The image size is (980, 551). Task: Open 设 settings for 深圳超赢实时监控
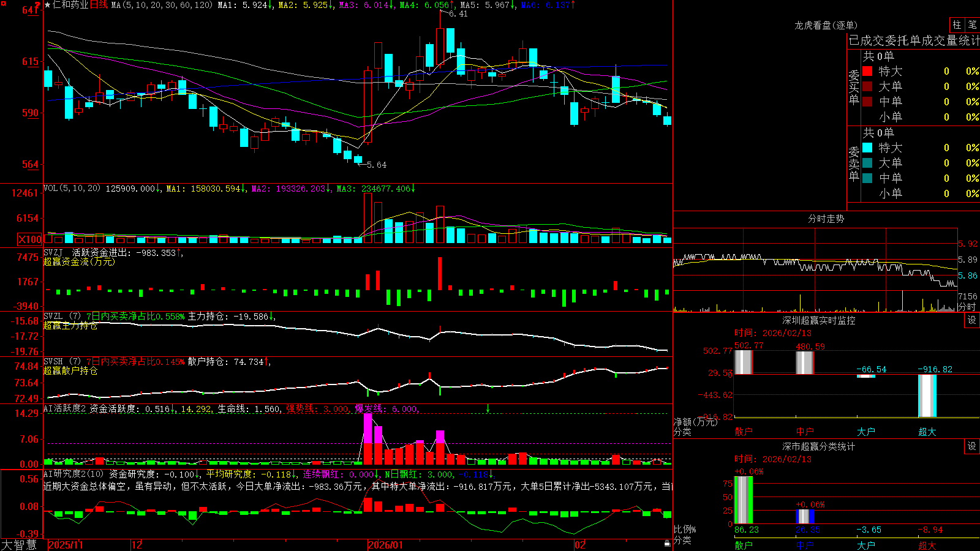point(972,320)
